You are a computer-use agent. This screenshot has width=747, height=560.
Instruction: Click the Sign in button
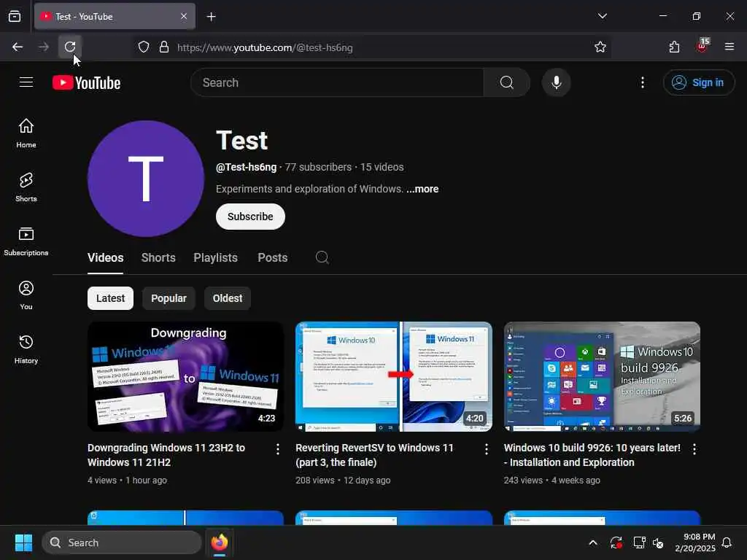[698, 82]
